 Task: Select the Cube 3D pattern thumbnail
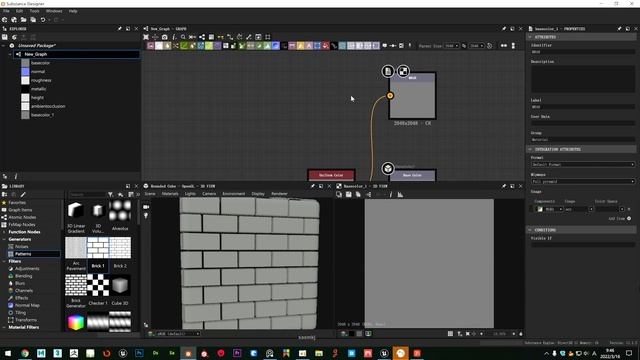(120, 285)
